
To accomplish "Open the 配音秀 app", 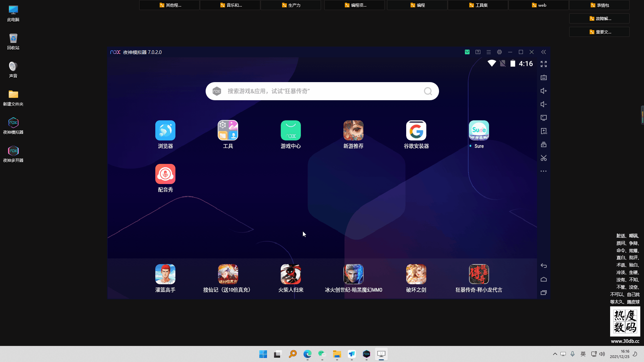I will point(165,174).
